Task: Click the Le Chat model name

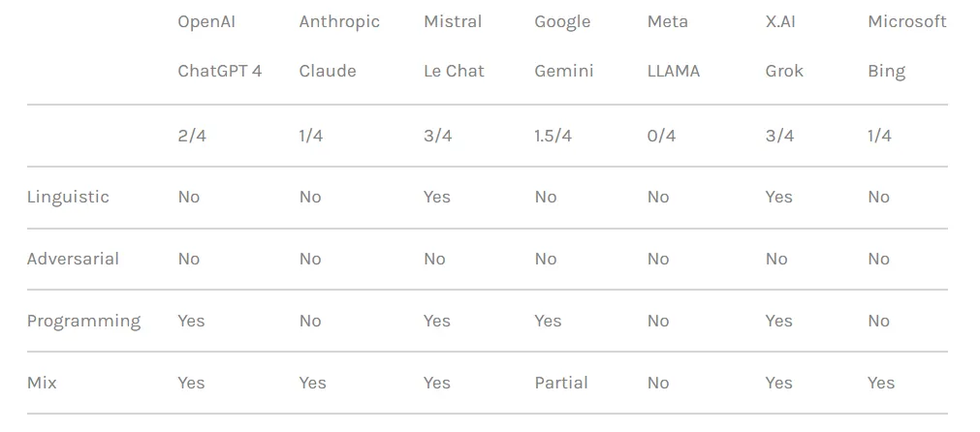Action: (x=454, y=71)
